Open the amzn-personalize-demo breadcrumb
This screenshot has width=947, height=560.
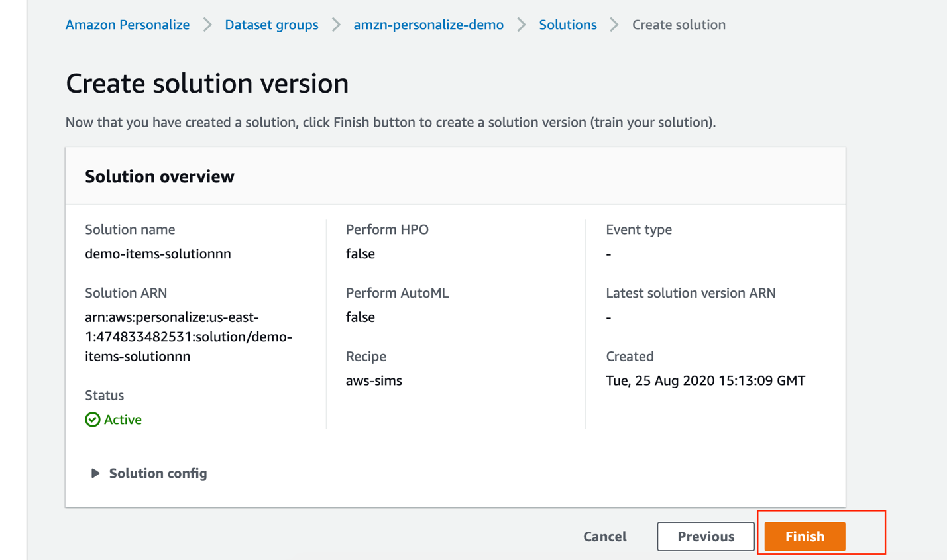tap(428, 25)
